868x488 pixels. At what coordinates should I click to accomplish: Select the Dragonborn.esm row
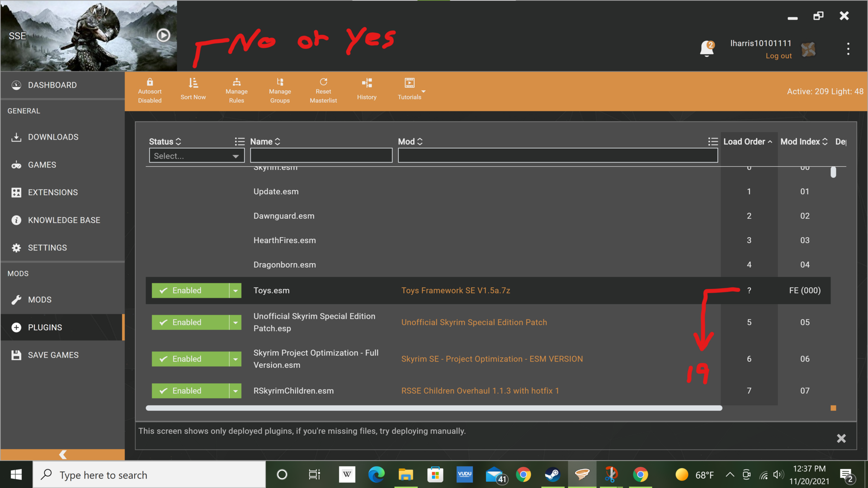tap(488, 265)
